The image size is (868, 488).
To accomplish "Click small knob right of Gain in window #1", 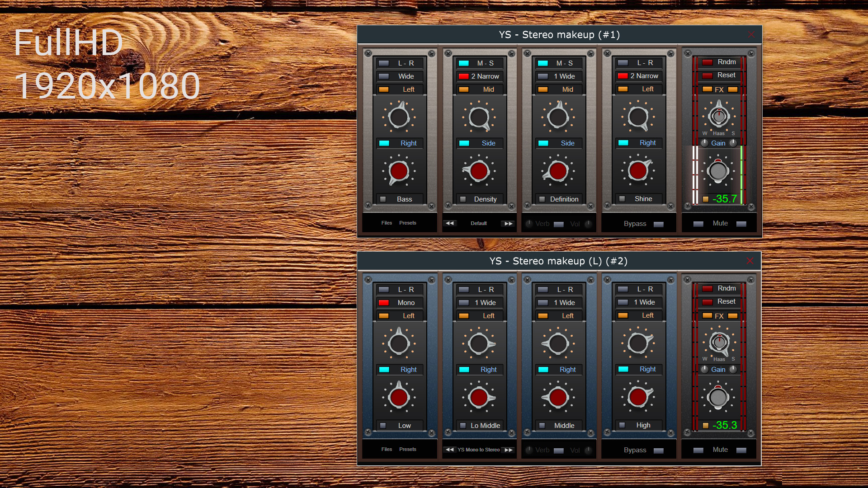I will (733, 143).
